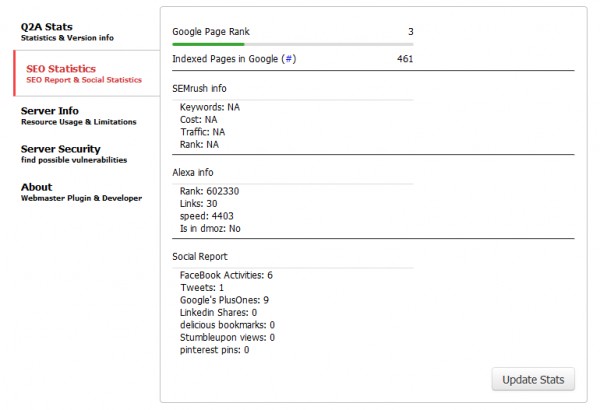This screenshot has height=410, width=600.
Task: Click the Tweets count line
Action: tap(202, 287)
